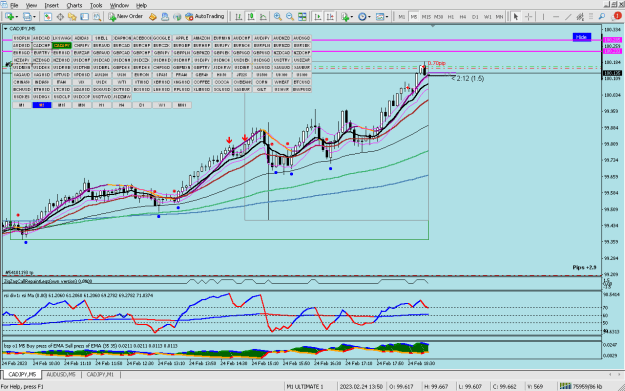Select D1 timeframe in the toolbar

475,17
